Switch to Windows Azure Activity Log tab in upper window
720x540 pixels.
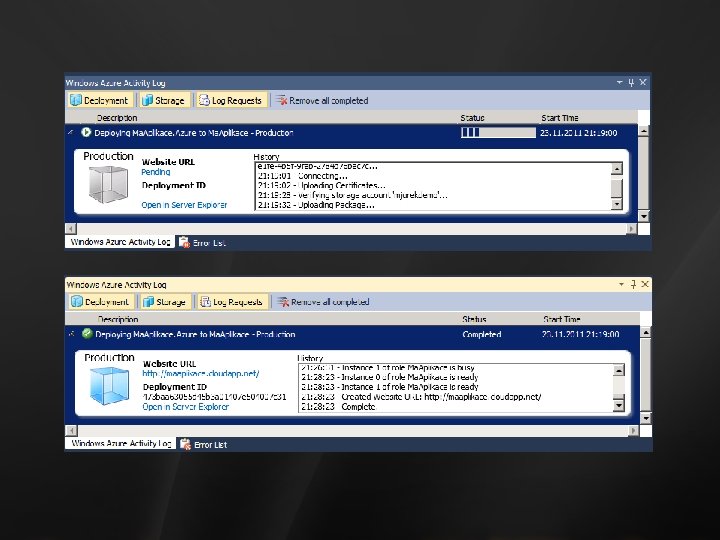point(120,242)
